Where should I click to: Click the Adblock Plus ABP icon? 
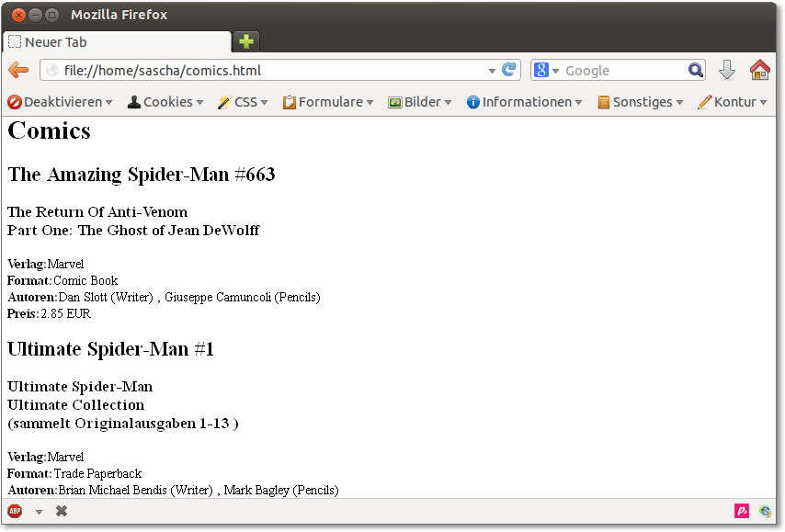pyautogui.click(x=15, y=511)
